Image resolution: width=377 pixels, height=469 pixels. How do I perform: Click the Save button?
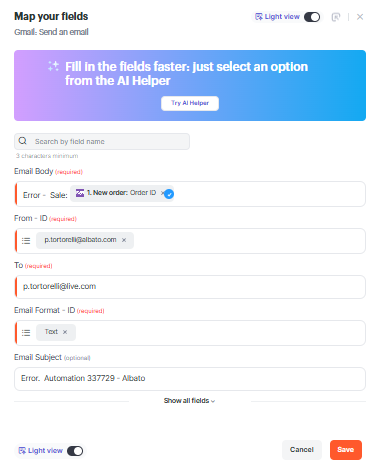(346, 450)
